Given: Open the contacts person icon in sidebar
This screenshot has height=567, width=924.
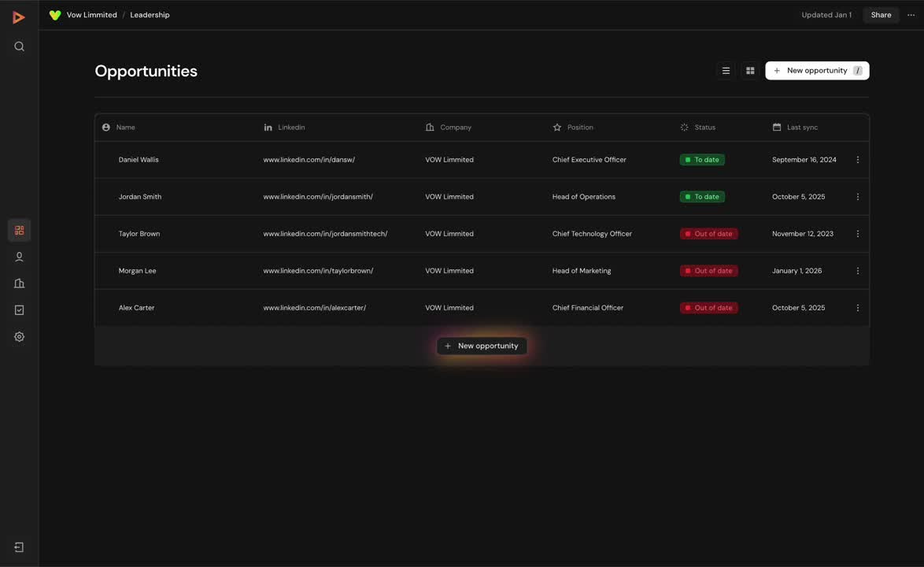Looking at the screenshot, I should tap(19, 256).
